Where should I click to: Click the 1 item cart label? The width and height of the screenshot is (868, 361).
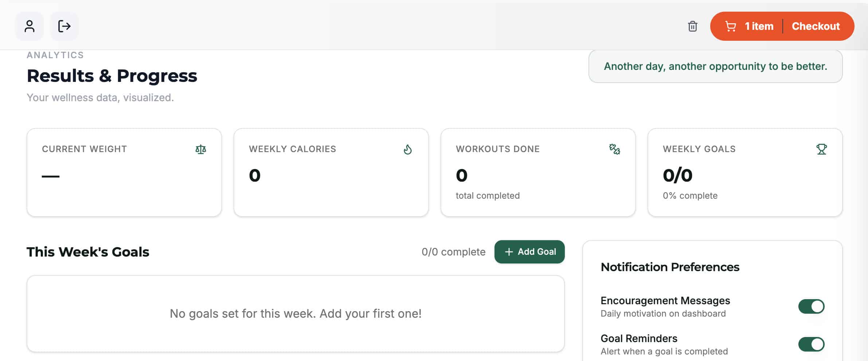(759, 26)
